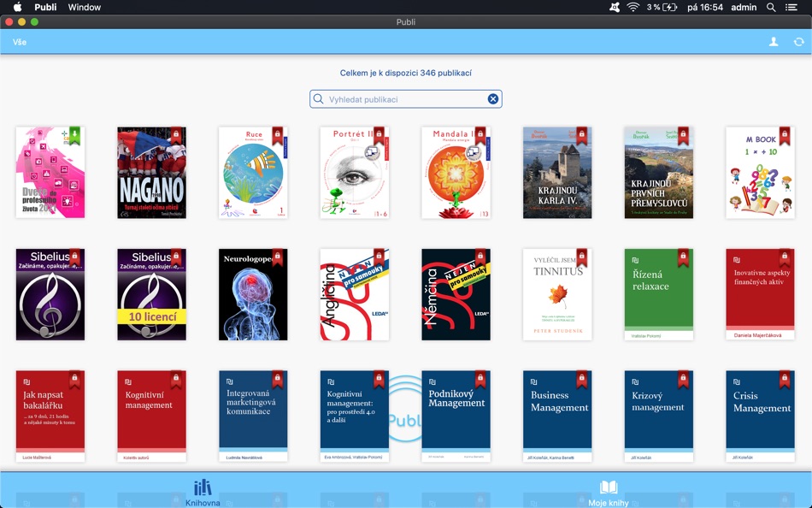This screenshot has height=508, width=812.
Task: Open the Řízená relaxace book
Action: point(659,294)
